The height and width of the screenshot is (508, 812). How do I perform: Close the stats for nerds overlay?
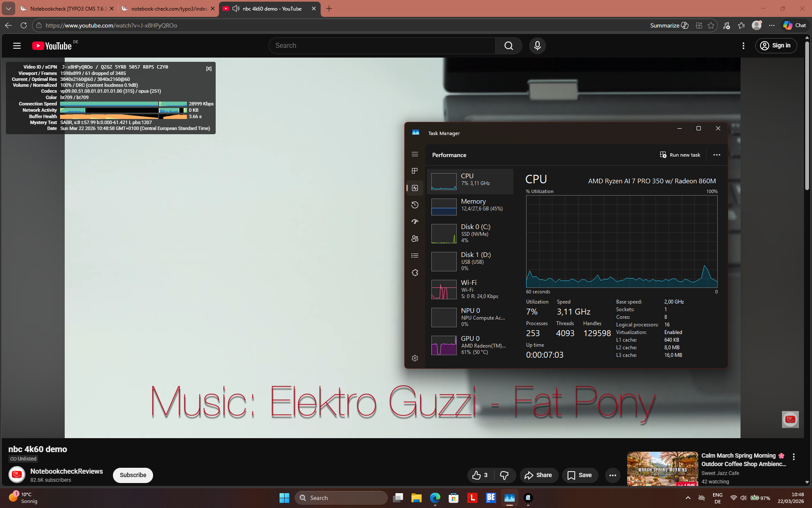coord(209,69)
